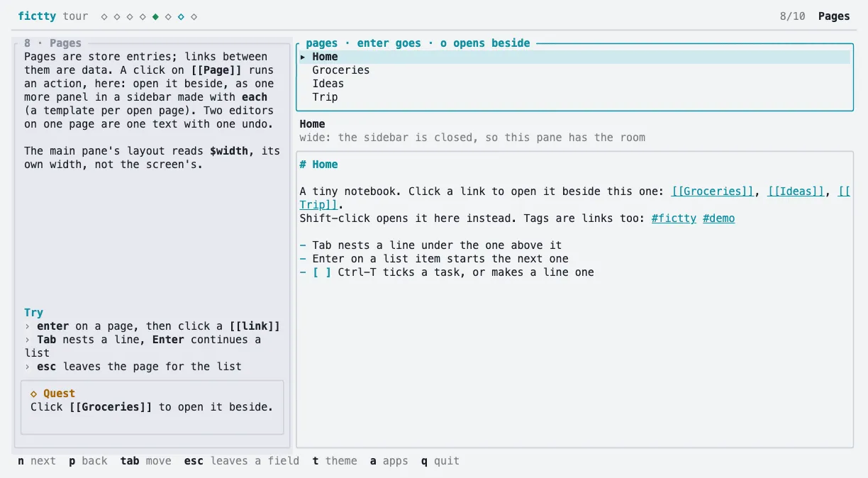Click the 'fictty' logo text in header
This screenshot has height=478, width=868.
(37, 16)
